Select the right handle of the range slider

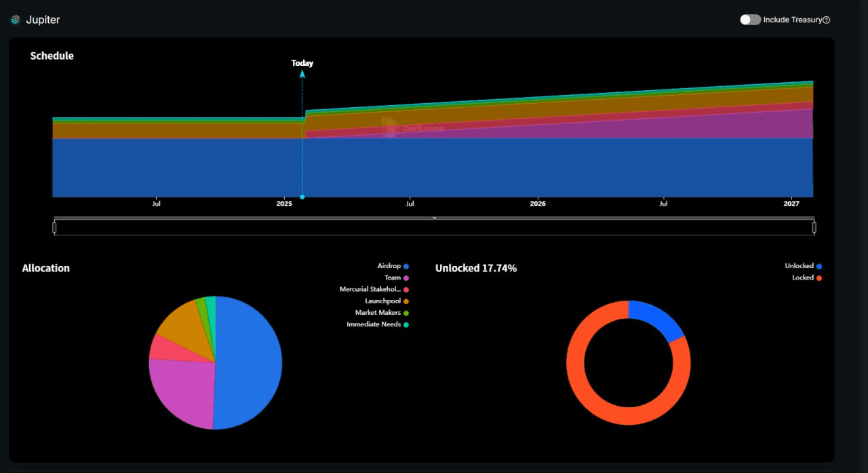[814, 227]
